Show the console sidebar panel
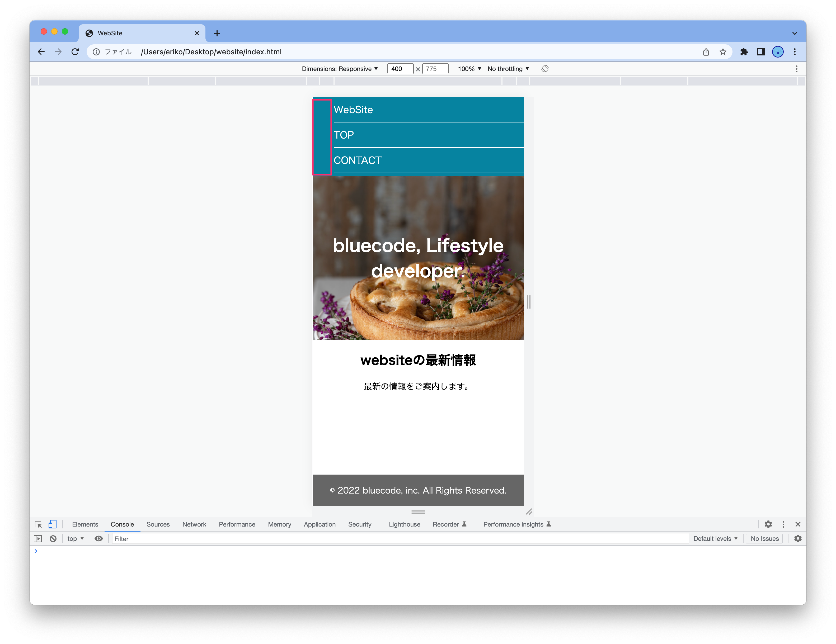Image resolution: width=836 pixels, height=644 pixels. coord(38,538)
